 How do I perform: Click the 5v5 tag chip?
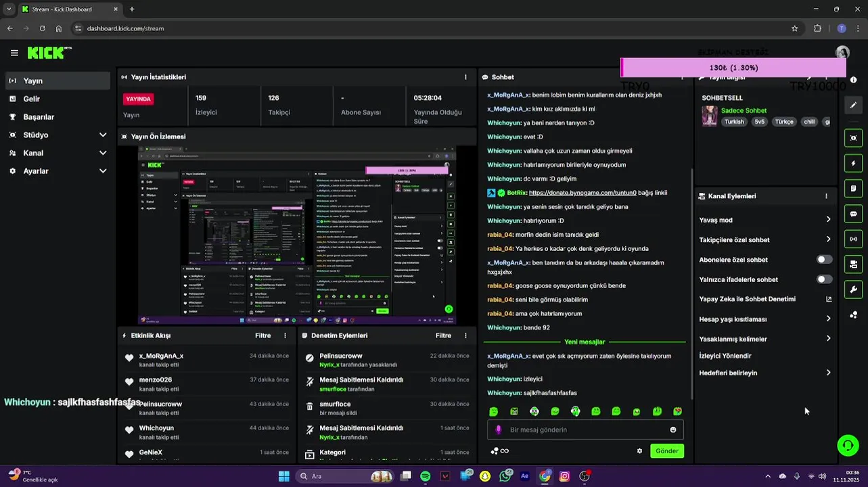pyautogui.click(x=760, y=122)
